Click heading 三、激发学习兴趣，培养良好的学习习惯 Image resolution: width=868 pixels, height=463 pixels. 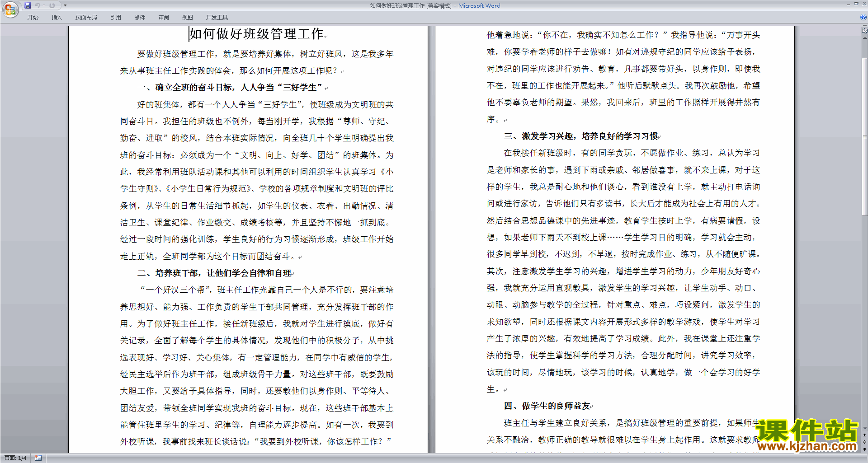pos(581,136)
